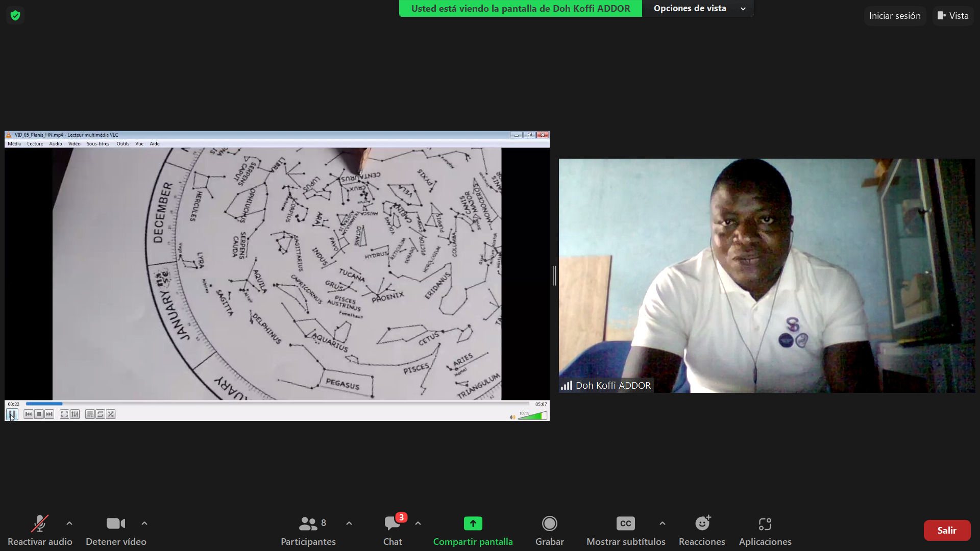The height and width of the screenshot is (551, 980).
Task: Open VLC extended settings panel
Action: pos(75,414)
